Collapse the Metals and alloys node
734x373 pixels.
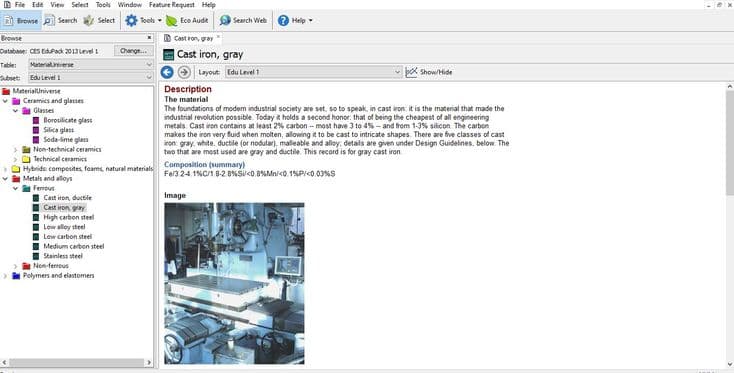[x=5, y=178]
